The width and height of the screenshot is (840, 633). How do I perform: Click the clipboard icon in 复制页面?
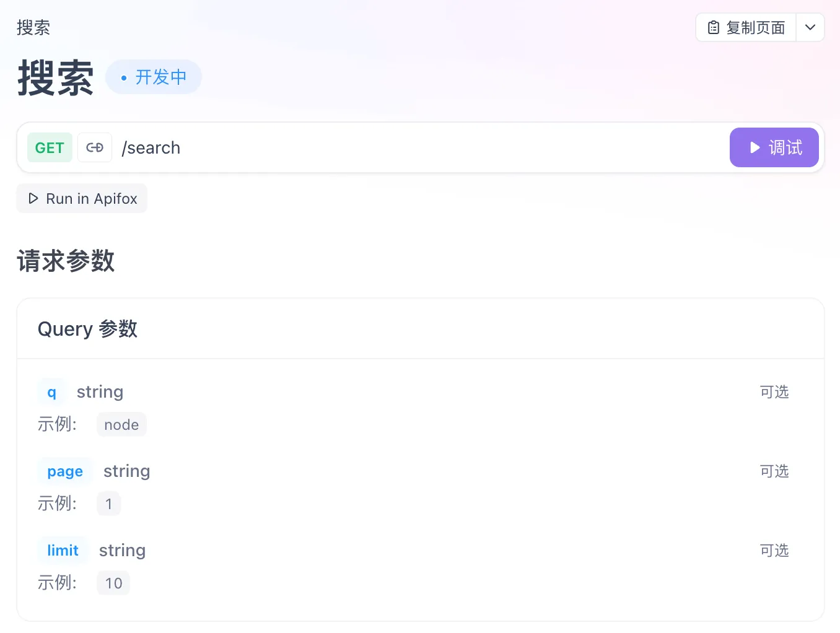click(714, 28)
